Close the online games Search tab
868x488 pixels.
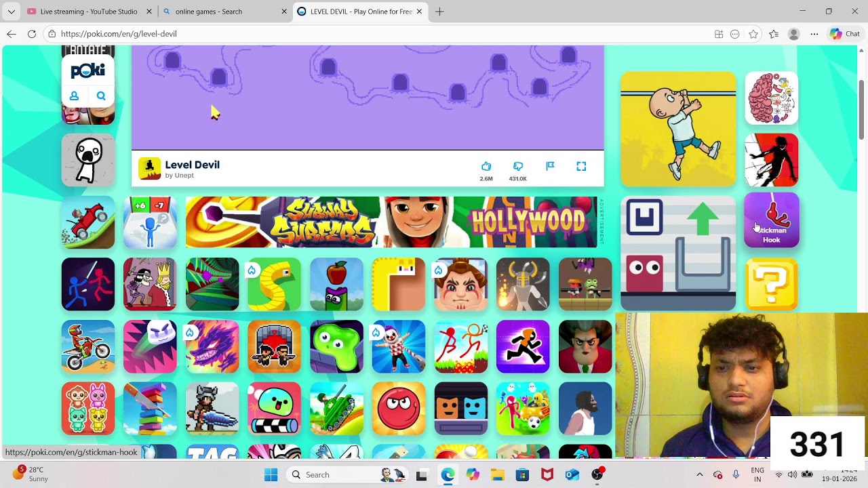point(284,12)
